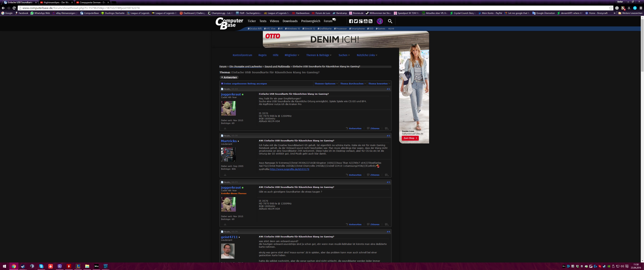This screenshot has width=644, height=270.
Task: Click the Twitter icon in header
Action: [356, 21]
